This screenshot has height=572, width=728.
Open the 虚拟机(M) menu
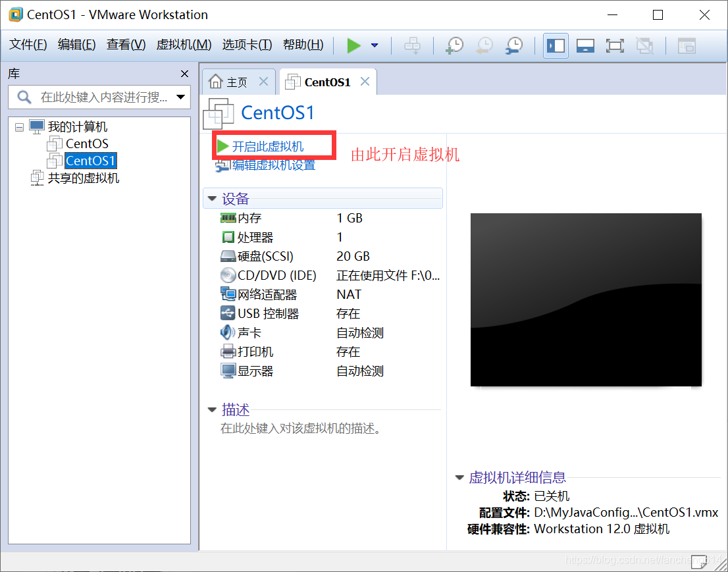(x=184, y=45)
